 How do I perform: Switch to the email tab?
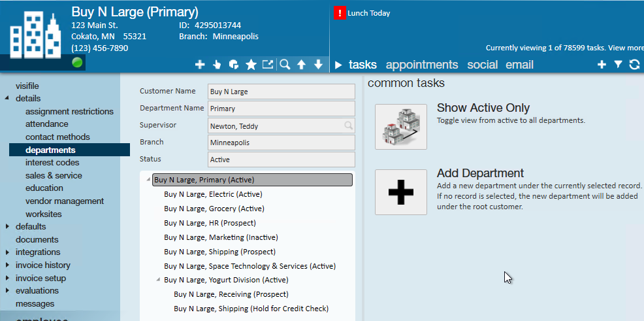[x=519, y=65]
